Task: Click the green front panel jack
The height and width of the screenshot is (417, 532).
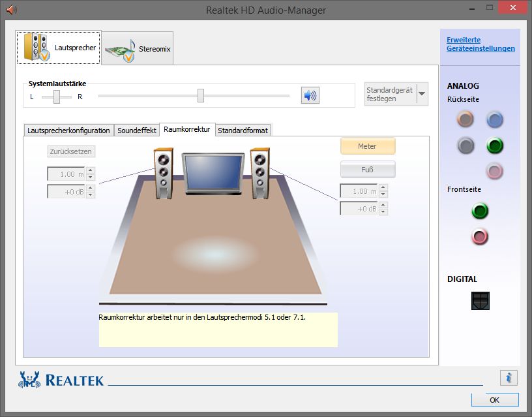Action: [480, 211]
